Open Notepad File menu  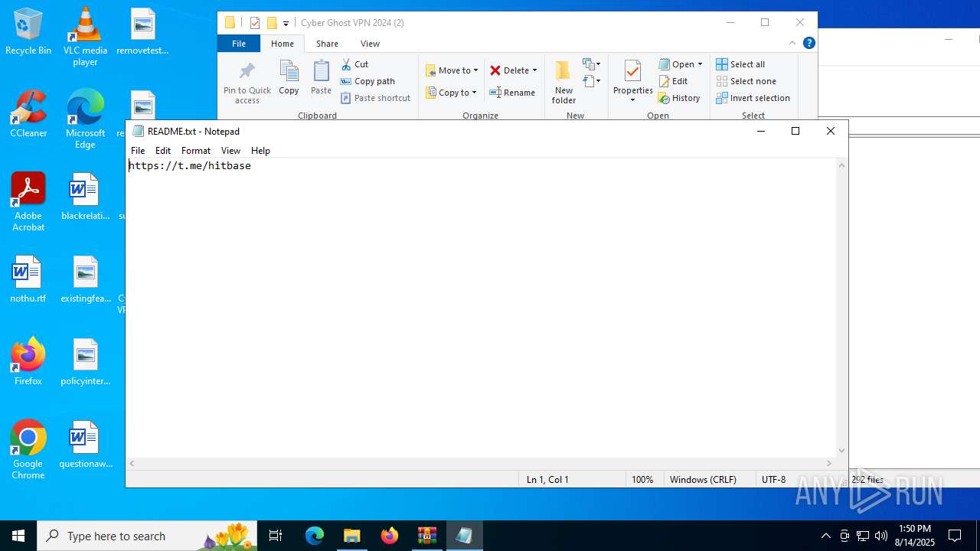(x=138, y=151)
